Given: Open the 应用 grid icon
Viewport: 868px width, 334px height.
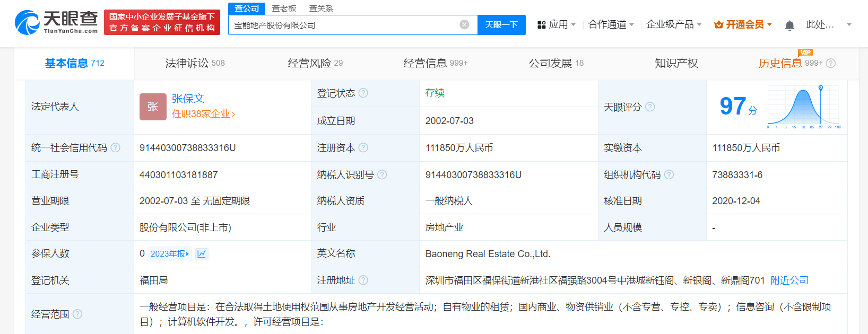Looking at the screenshot, I should pyautogui.click(x=541, y=24).
